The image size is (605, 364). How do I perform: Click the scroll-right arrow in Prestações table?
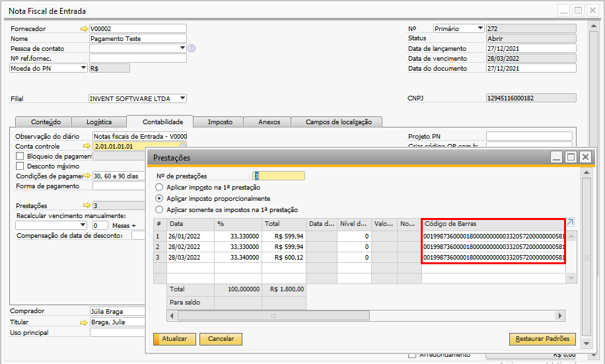pos(560,316)
